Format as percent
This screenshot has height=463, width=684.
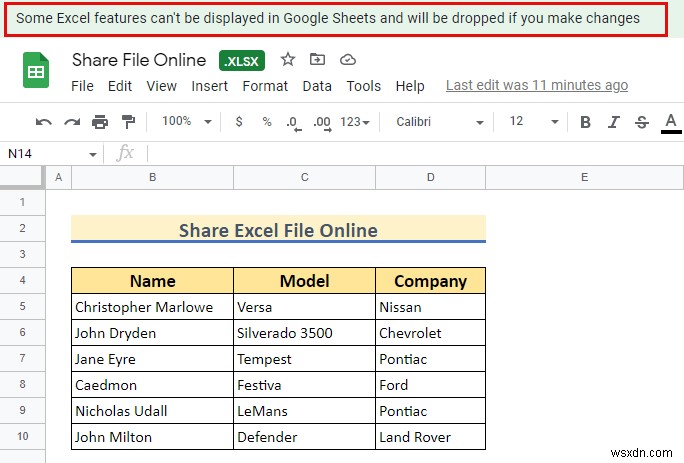point(267,121)
